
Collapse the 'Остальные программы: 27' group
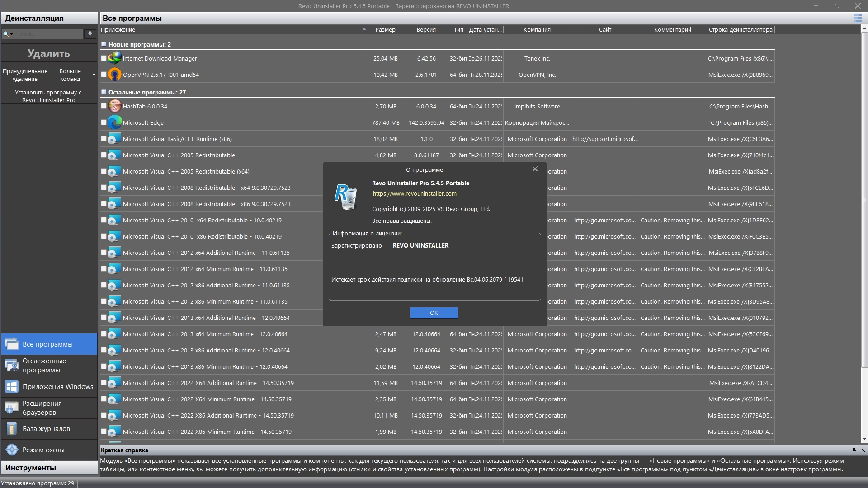pyautogui.click(x=104, y=92)
